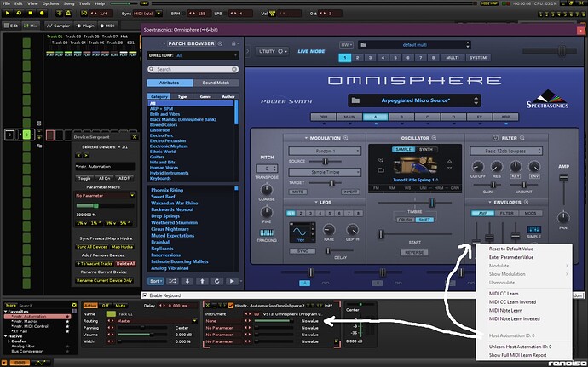This screenshot has height=367, width=588.
Task: Click the MULTI button in Omnisphere header
Action: pyautogui.click(x=452, y=58)
